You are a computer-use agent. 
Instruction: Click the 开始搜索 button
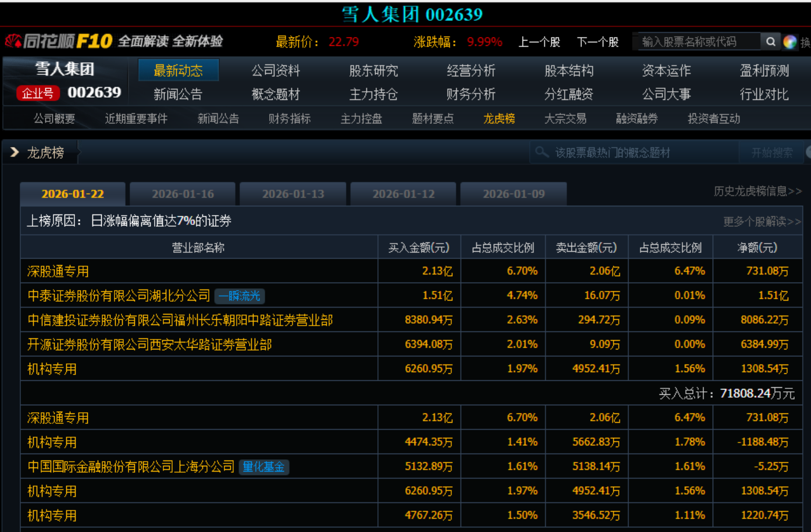pyautogui.click(x=771, y=152)
